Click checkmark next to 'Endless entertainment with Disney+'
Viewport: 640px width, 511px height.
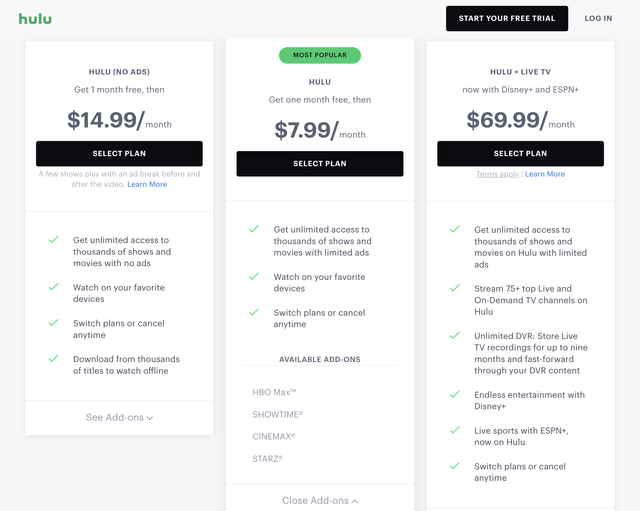coord(454,395)
